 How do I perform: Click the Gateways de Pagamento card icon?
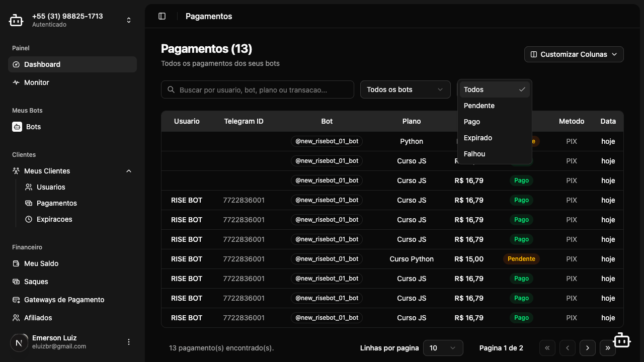pyautogui.click(x=16, y=300)
